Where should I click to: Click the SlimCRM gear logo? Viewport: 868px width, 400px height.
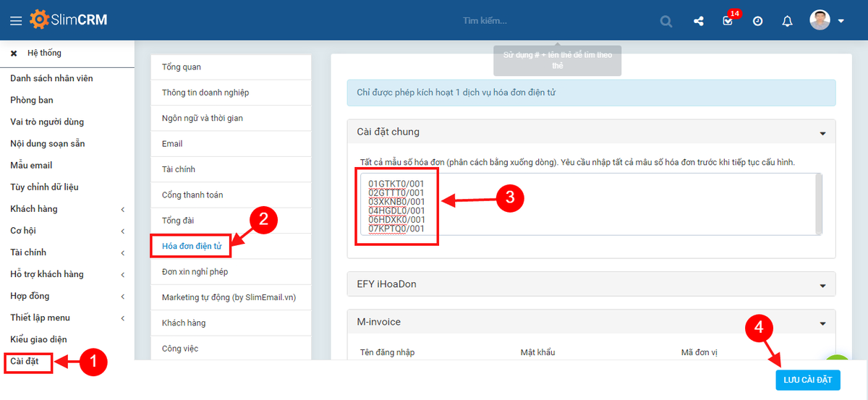(x=40, y=20)
